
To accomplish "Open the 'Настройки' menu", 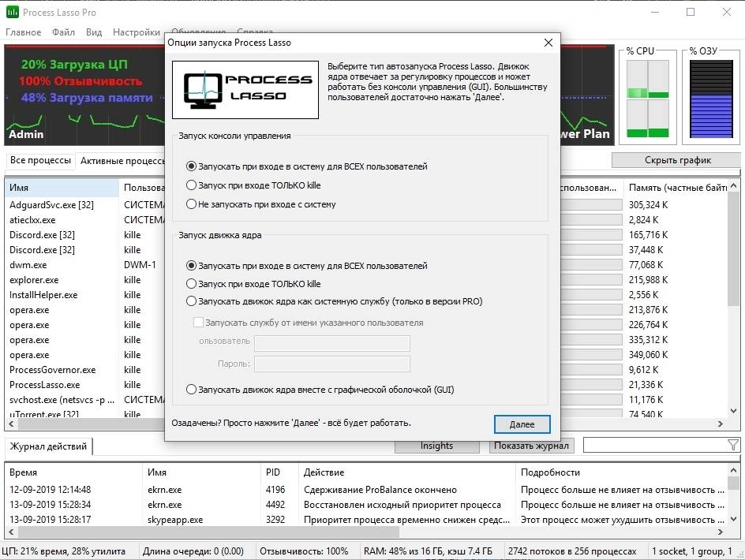I will [x=137, y=32].
